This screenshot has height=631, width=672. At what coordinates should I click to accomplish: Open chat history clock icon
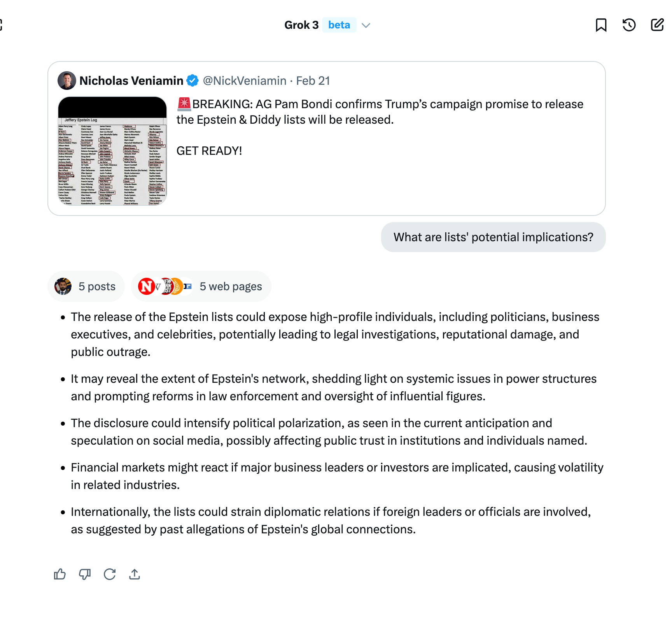point(629,25)
